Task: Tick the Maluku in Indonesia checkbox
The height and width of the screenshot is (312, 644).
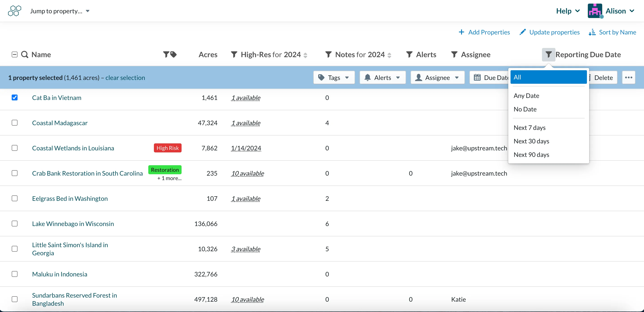Action: coord(15,274)
